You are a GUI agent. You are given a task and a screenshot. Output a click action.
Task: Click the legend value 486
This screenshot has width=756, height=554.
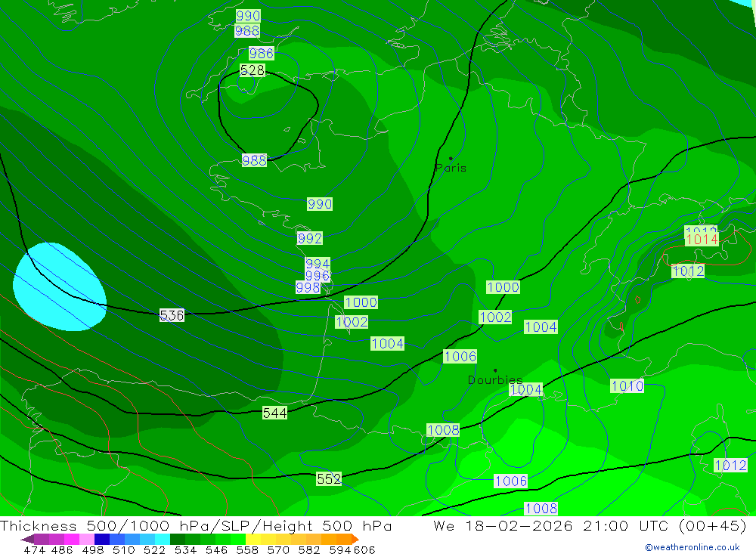[x=62, y=549]
